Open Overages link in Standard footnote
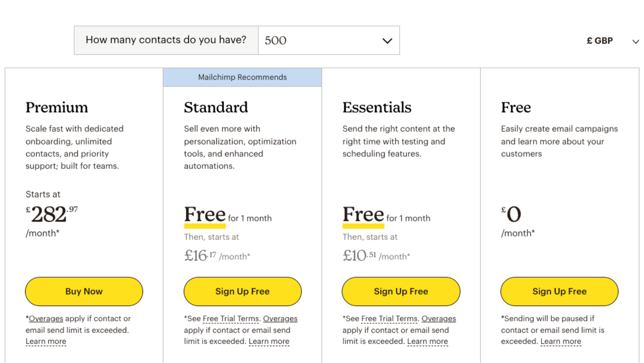 [x=280, y=319]
